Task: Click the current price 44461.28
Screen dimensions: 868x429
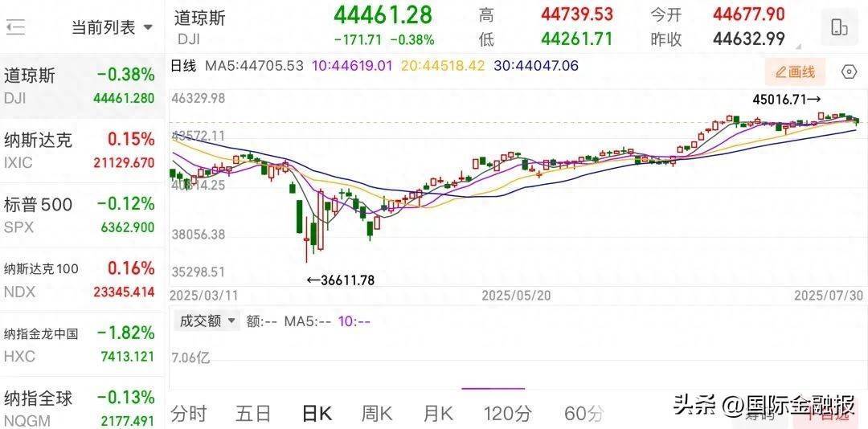Action: (383, 15)
